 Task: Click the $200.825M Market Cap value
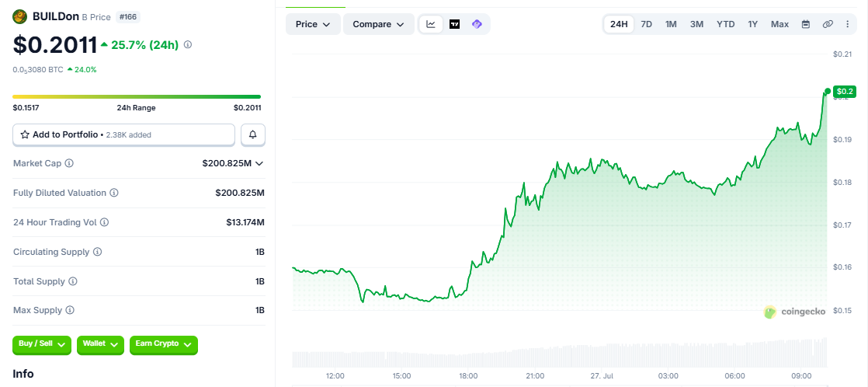227,163
